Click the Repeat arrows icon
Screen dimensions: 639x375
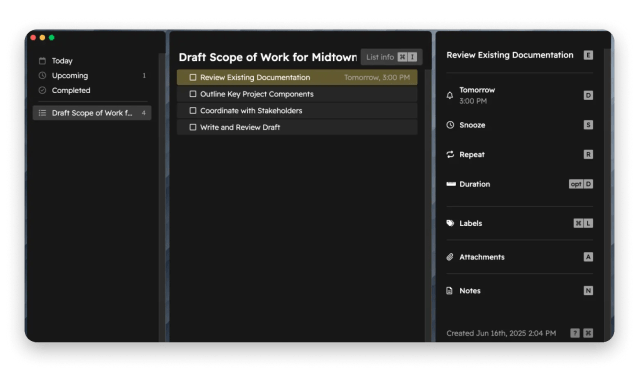tap(450, 154)
